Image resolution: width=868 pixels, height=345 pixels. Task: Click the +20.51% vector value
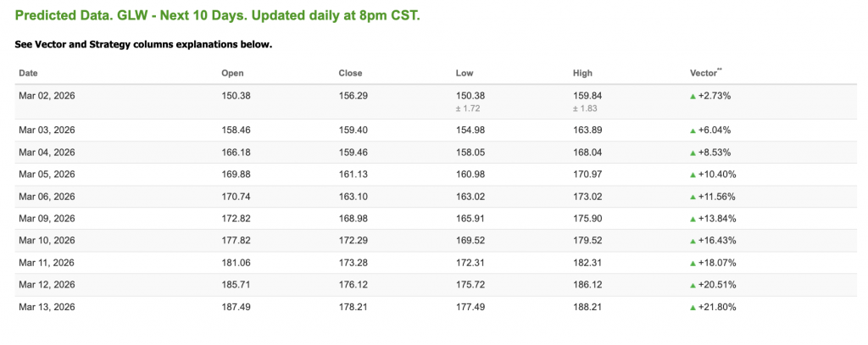click(717, 285)
